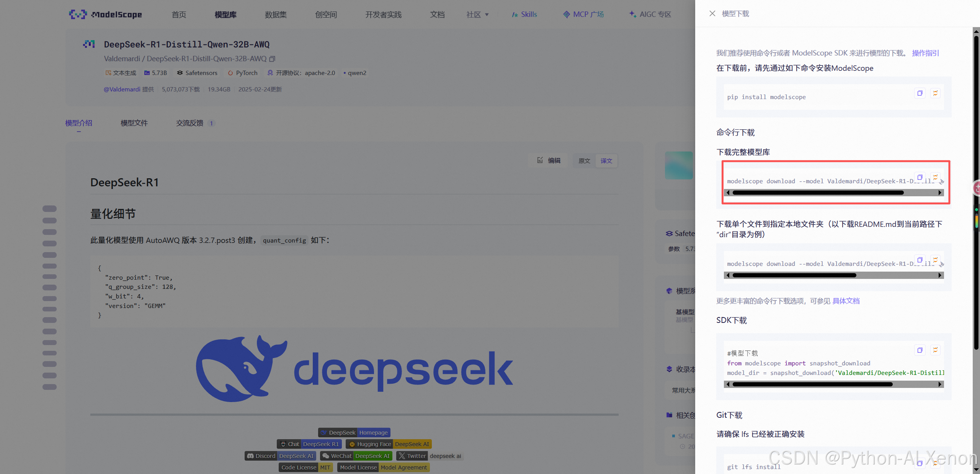Image resolution: width=980 pixels, height=474 pixels.
Task: Click left scroll arrow under single-file download command
Action: pyautogui.click(x=728, y=275)
